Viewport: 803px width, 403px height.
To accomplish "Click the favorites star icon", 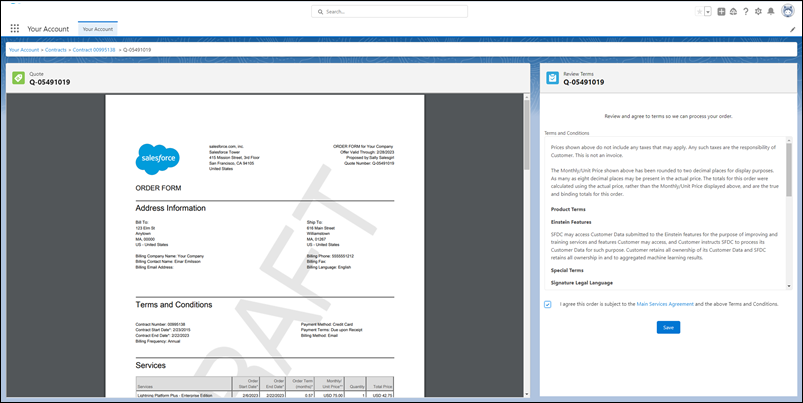I will click(699, 11).
